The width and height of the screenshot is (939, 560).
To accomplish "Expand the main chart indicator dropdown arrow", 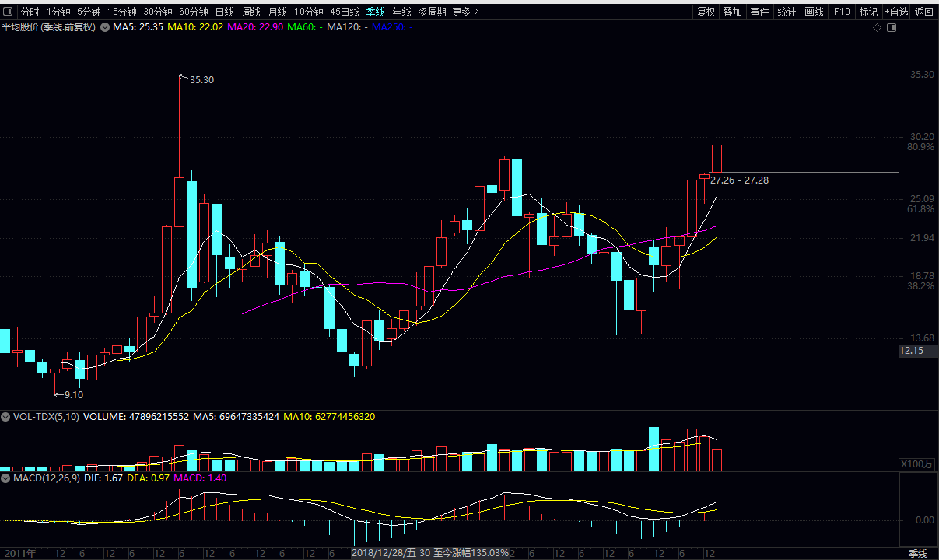I will [105, 27].
